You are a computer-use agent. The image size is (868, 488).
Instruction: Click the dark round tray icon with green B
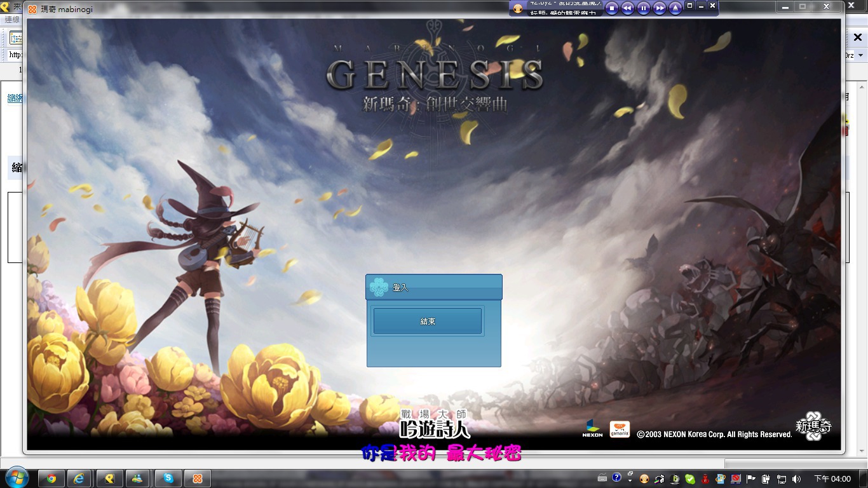[675, 479]
